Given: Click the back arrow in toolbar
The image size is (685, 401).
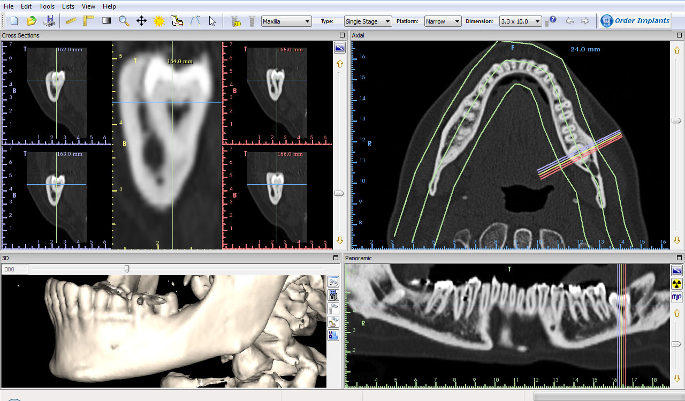Looking at the screenshot, I should click(x=570, y=21).
